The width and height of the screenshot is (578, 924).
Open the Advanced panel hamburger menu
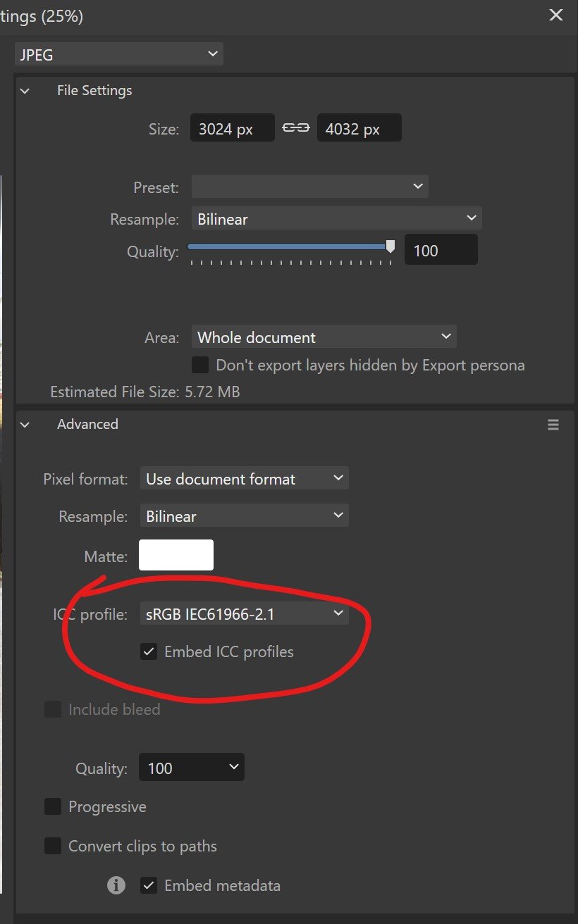[553, 425]
